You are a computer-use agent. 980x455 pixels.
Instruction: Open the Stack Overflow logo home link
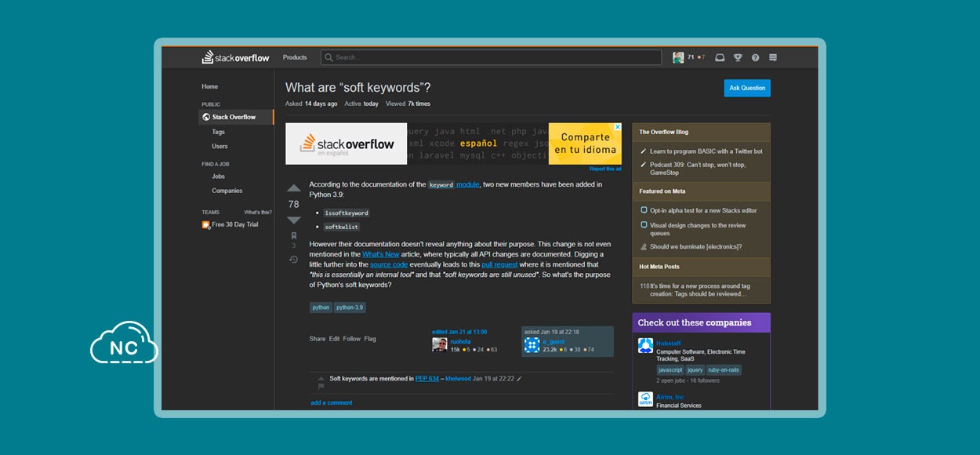[235, 57]
